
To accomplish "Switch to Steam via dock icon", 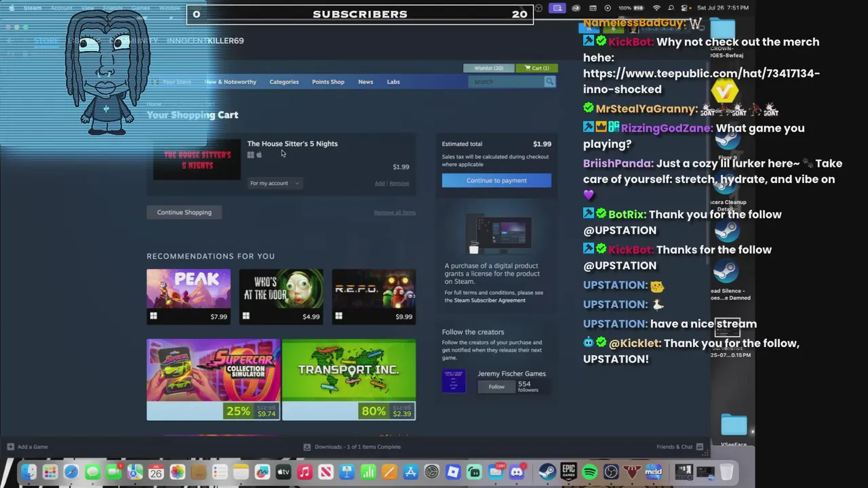I will [x=547, y=472].
